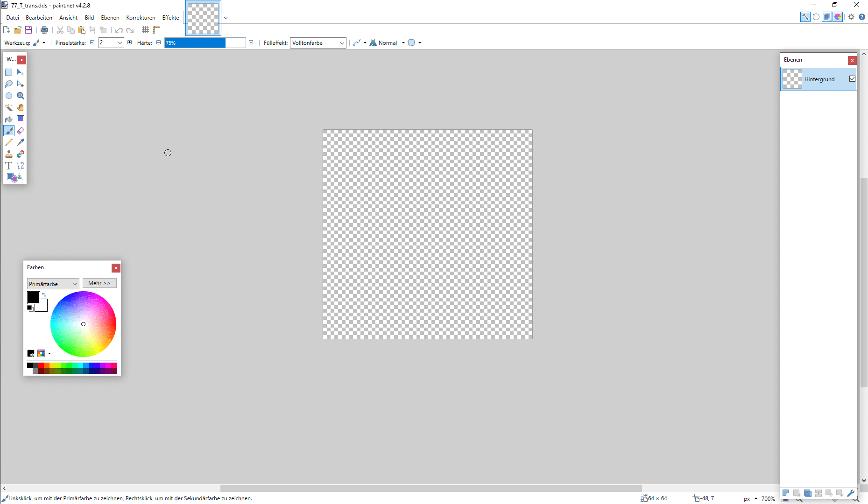Select the Eraser tool
This screenshot has height=504, width=868.
coord(21,131)
